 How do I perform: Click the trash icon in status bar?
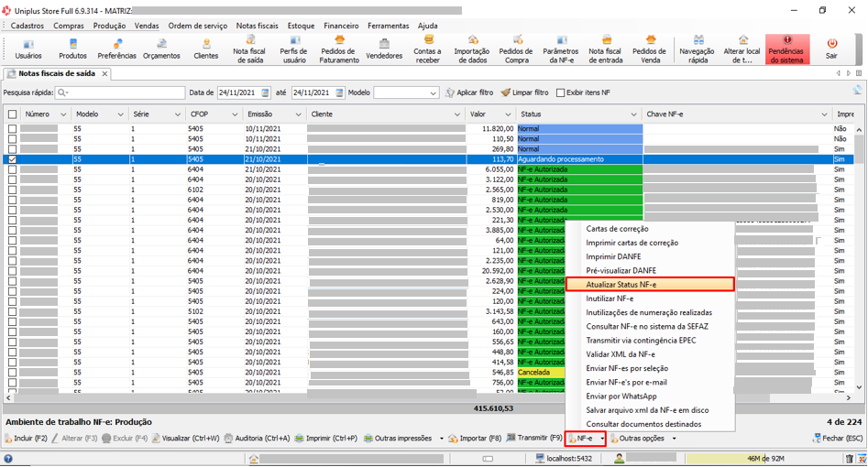(849, 458)
